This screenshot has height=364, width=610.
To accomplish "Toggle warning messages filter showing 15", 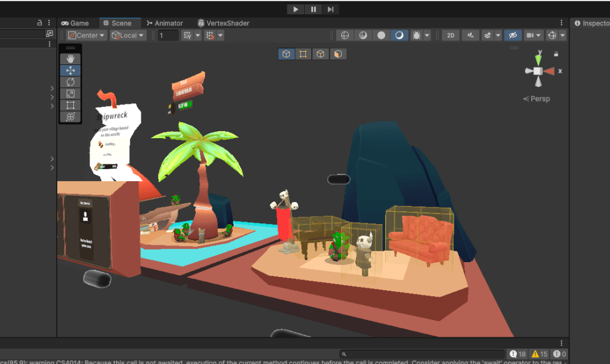I will pyautogui.click(x=539, y=354).
